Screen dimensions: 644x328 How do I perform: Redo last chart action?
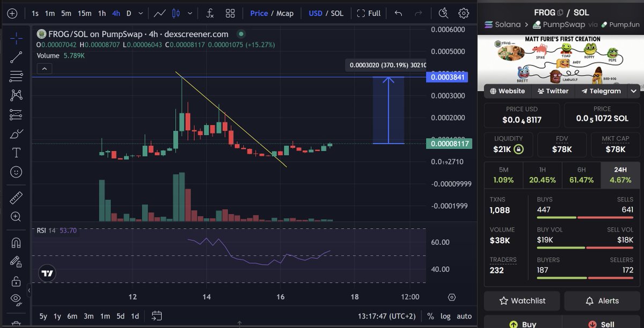click(x=419, y=13)
